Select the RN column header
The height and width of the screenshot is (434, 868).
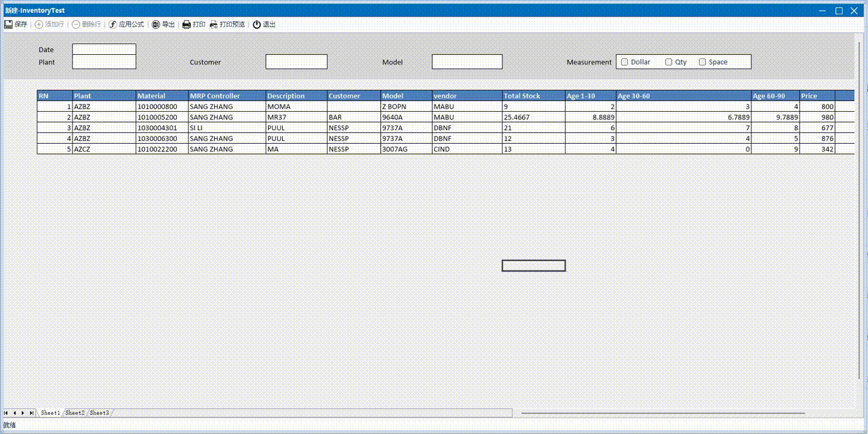pos(54,96)
